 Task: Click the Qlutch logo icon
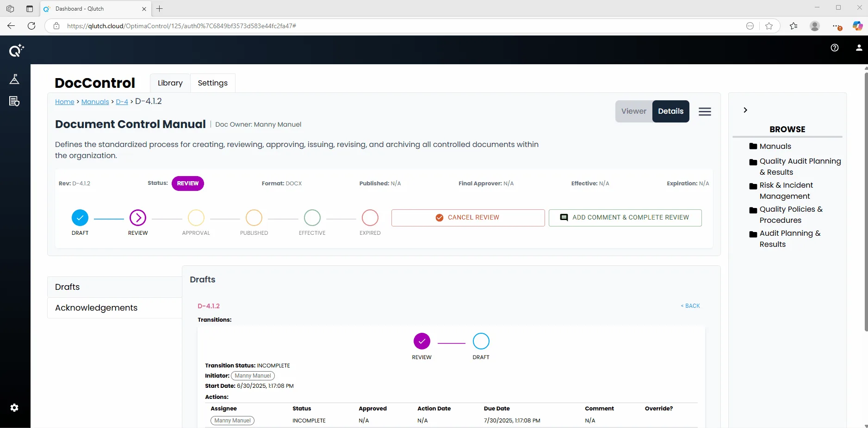pos(16,50)
